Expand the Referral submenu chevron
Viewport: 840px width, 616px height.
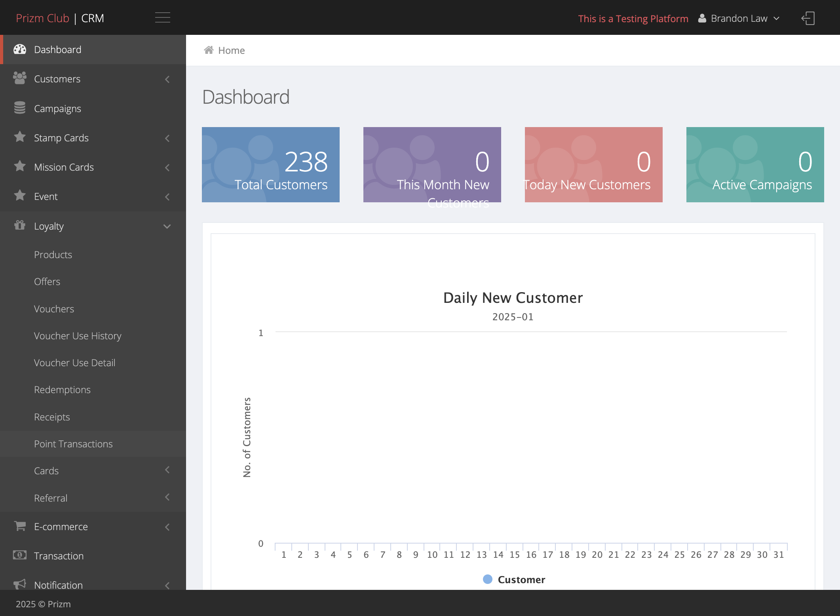tap(167, 497)
